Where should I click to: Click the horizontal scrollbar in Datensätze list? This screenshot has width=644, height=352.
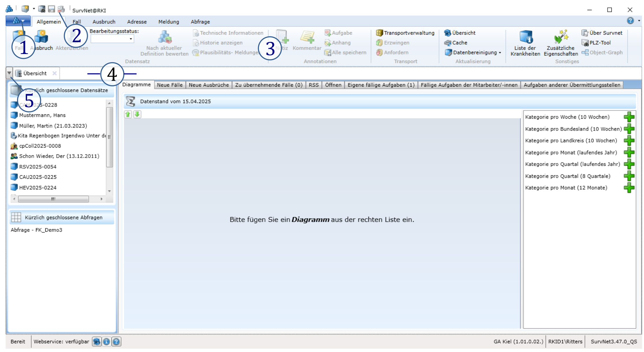click(x=53, y=199)
